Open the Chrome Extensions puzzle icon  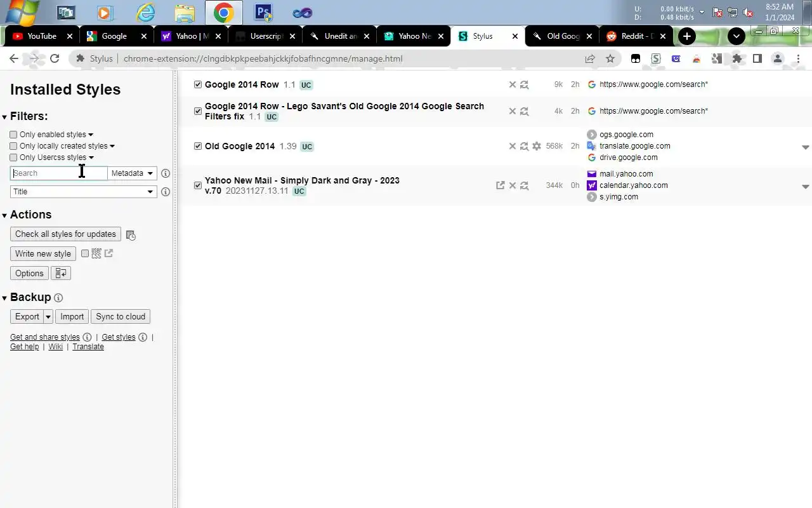coord(737,58)
